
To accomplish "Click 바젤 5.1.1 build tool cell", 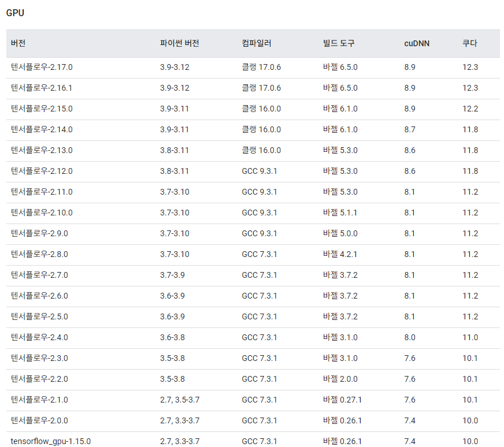I will [340, 213].
